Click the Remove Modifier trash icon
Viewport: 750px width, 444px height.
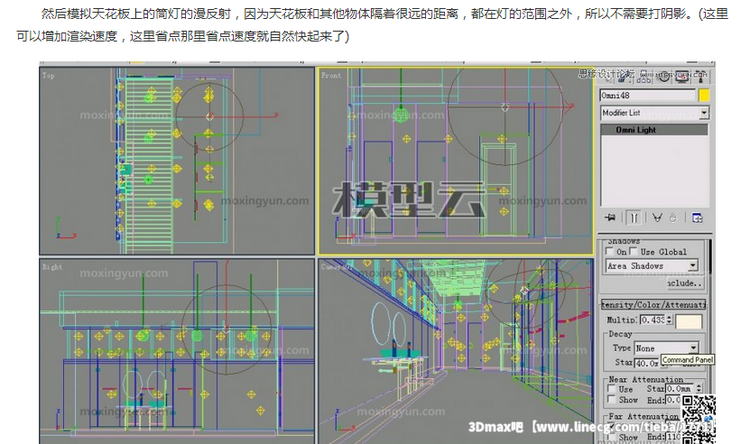tap(673, 218)
